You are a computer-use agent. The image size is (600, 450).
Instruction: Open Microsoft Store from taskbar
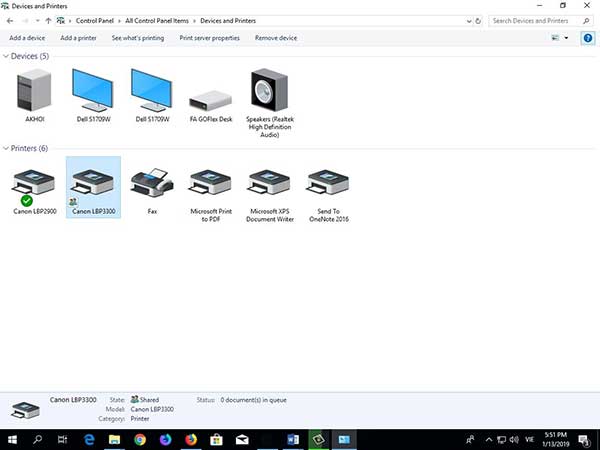tap(216, 440)
